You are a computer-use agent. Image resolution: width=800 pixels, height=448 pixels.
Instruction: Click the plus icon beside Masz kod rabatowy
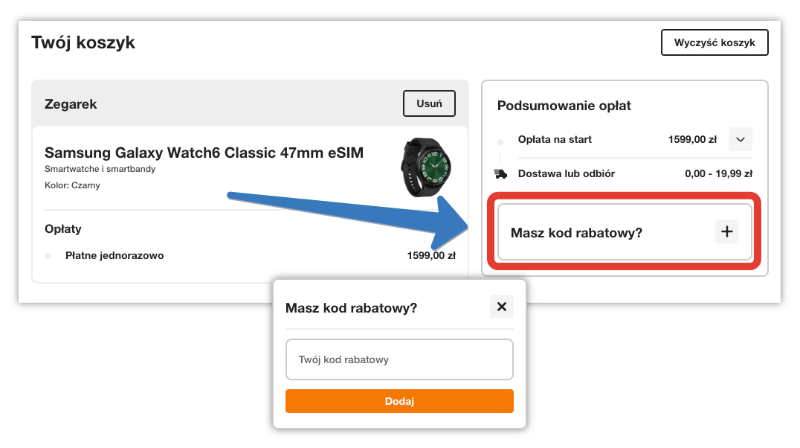click(x=727, y=232)
